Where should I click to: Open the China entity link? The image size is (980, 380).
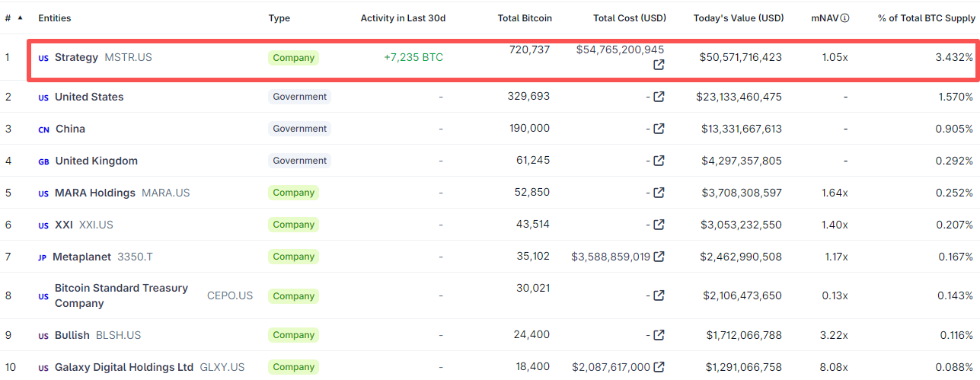(x=70, y=129)
